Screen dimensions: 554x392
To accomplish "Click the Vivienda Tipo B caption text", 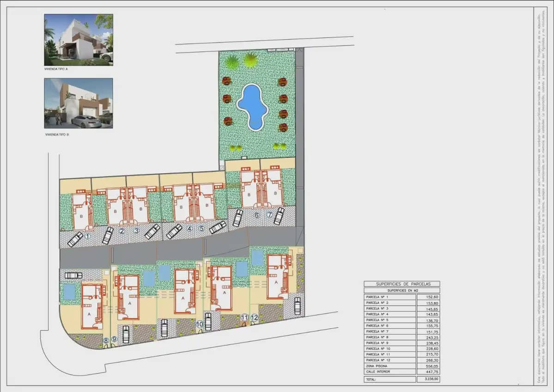I will click(x=56, y=135).
